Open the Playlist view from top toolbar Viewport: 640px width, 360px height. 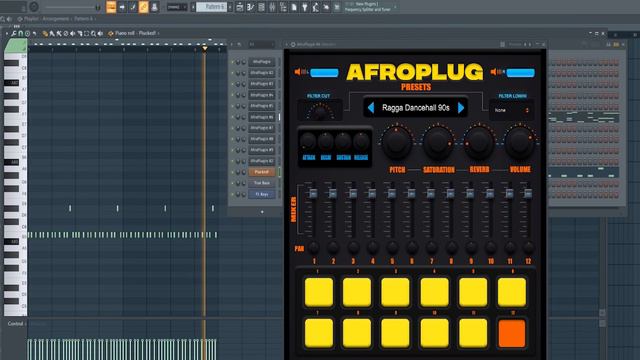240,7
